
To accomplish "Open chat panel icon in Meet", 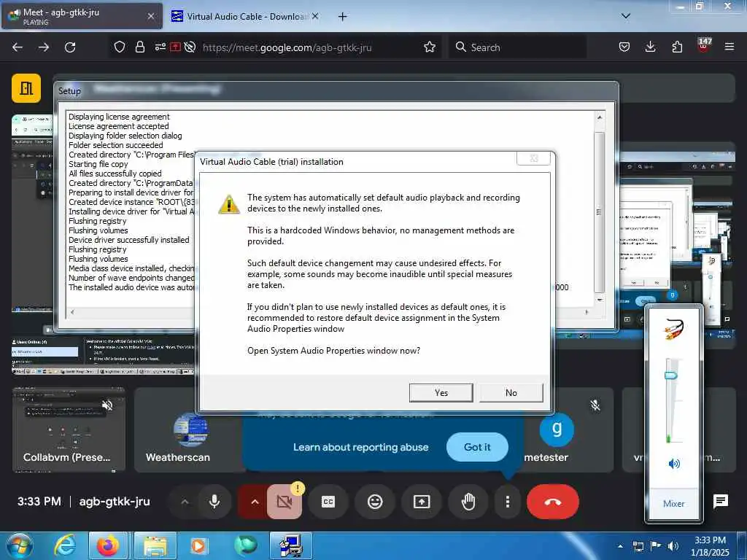I will click(x=720, y=501).
